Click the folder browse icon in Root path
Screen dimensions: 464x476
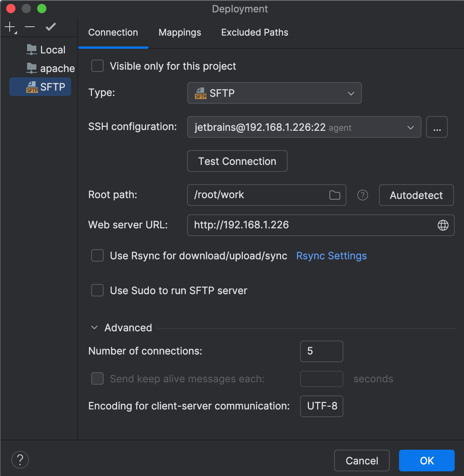tap(334, 195)
